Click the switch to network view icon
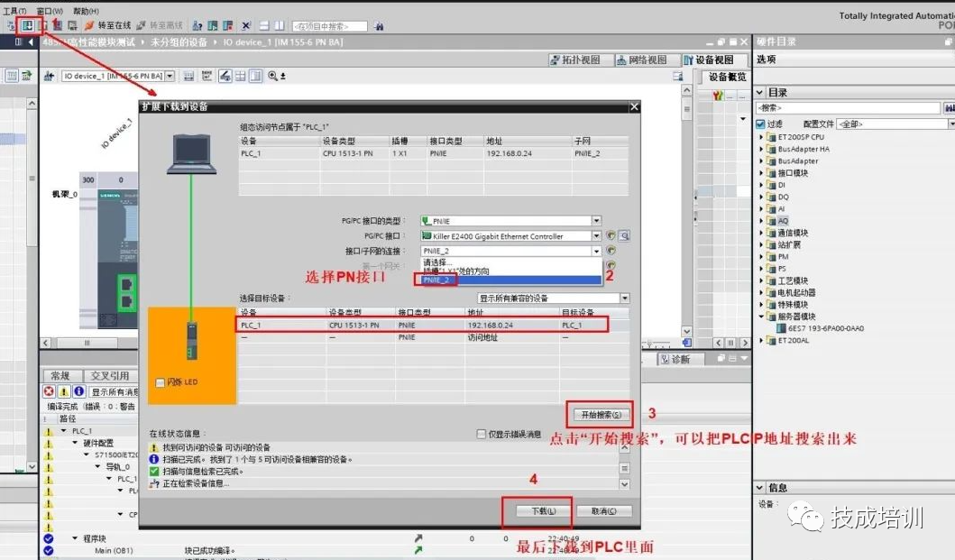The image size is (955, 560). [49, 76]
